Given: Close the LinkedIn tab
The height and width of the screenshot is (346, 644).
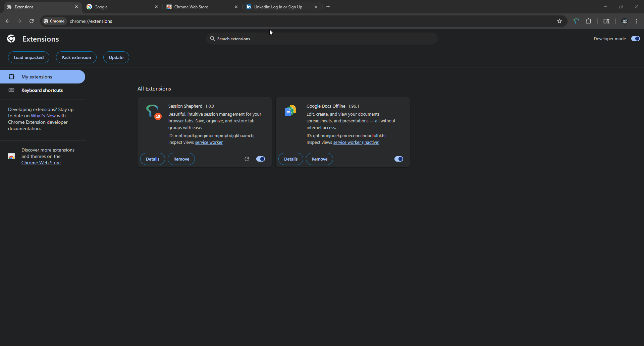Looking at the screenshot, I should point(316,7).
